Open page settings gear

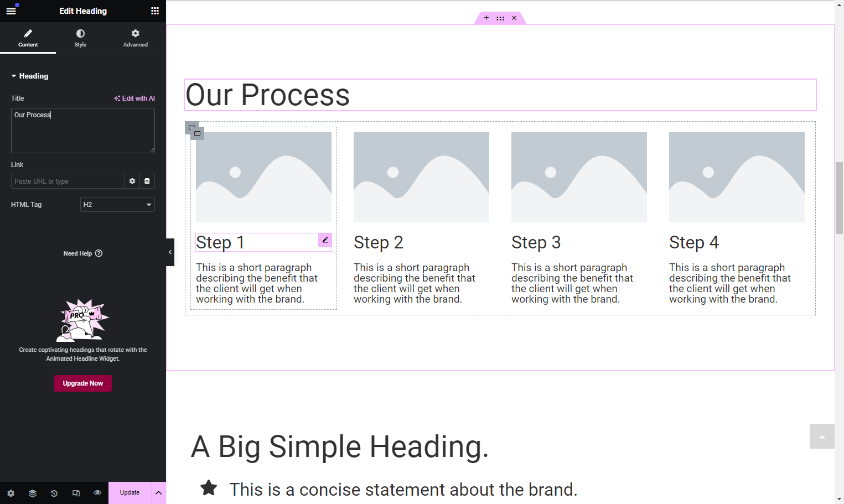[11, 493]
